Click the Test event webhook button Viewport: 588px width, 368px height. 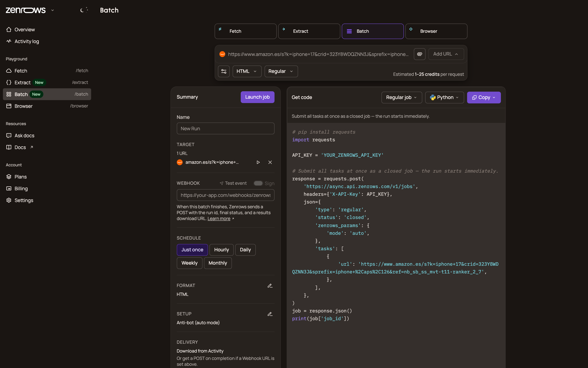(x=233, y=183)
